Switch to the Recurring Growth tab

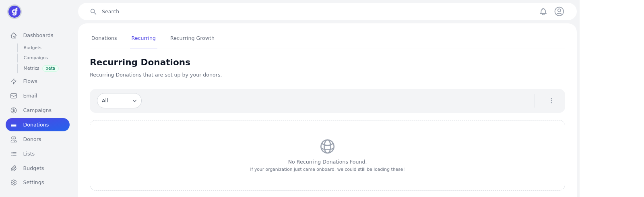pos(192,38)
